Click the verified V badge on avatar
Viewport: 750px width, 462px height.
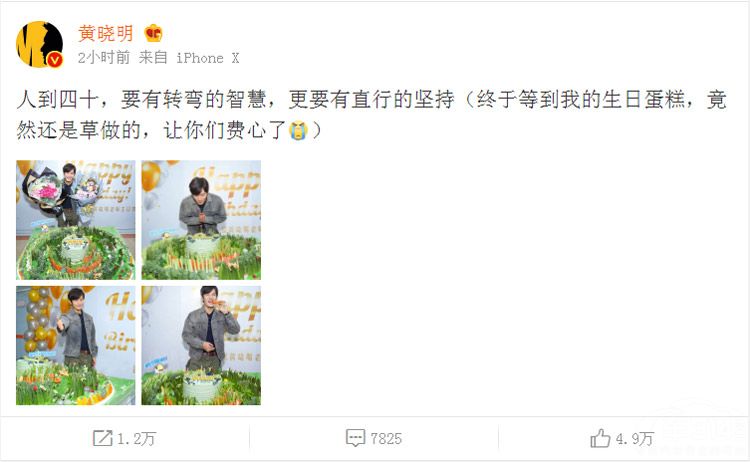point(55,60)
